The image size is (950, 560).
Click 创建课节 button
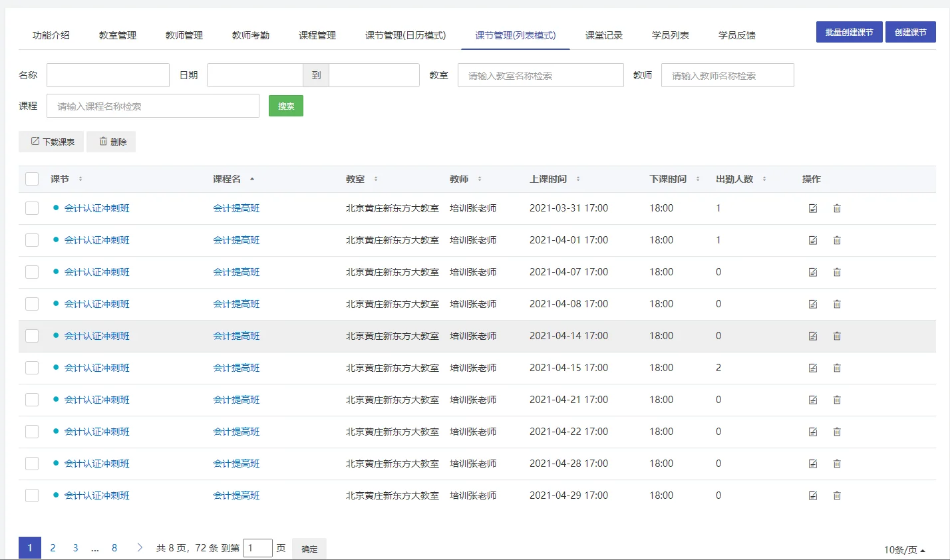pos(911,32)
